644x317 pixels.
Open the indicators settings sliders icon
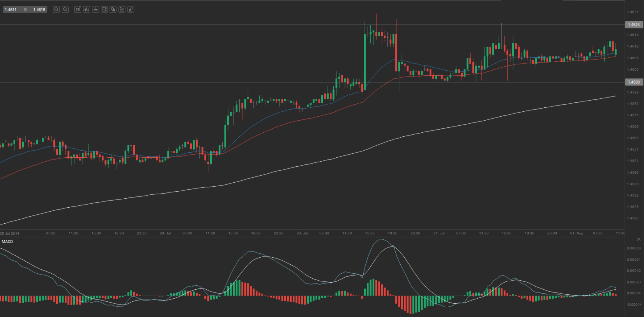coord(96,9)
